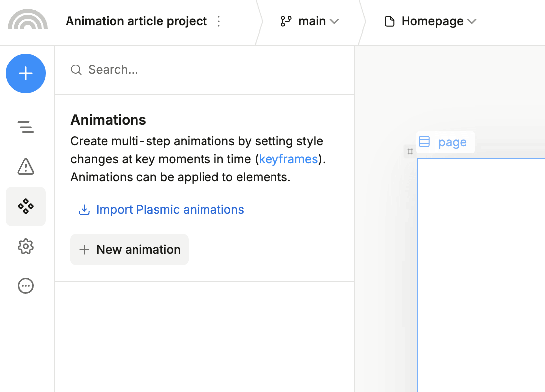Viewport: 545px width, 392px height.
Task: Open the project options kebab menu
Action: click(x=219, y=21)
